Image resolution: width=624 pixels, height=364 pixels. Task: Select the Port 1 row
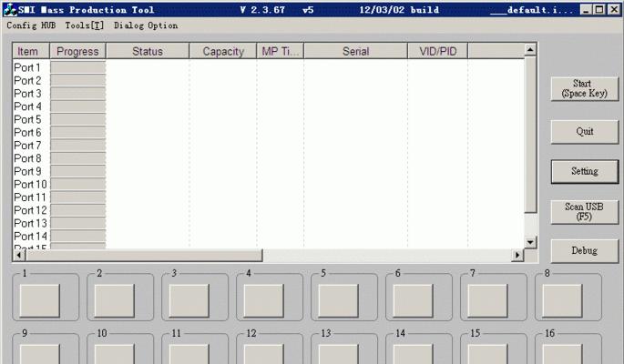pos(269,67)
